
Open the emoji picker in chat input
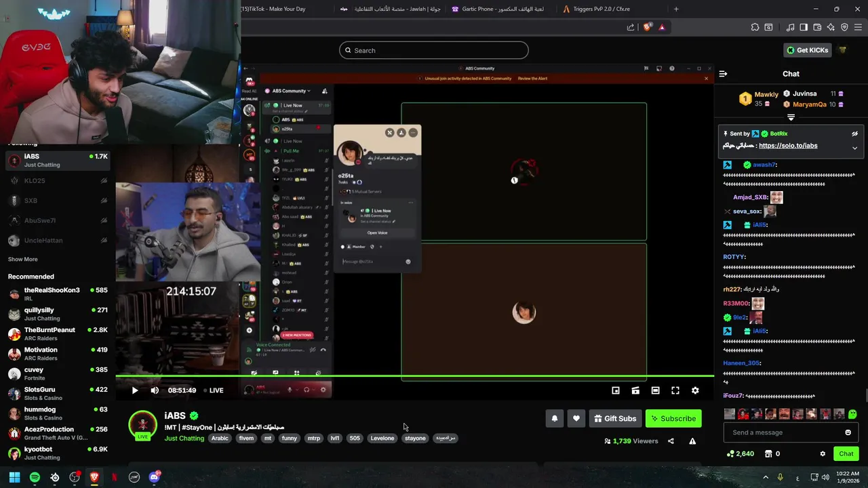(x=848, y=432)
